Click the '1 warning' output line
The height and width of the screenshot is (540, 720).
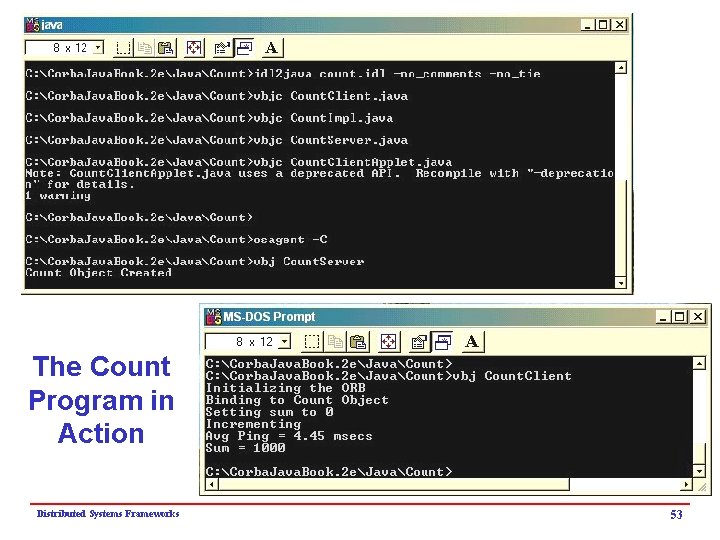point(58,196)
